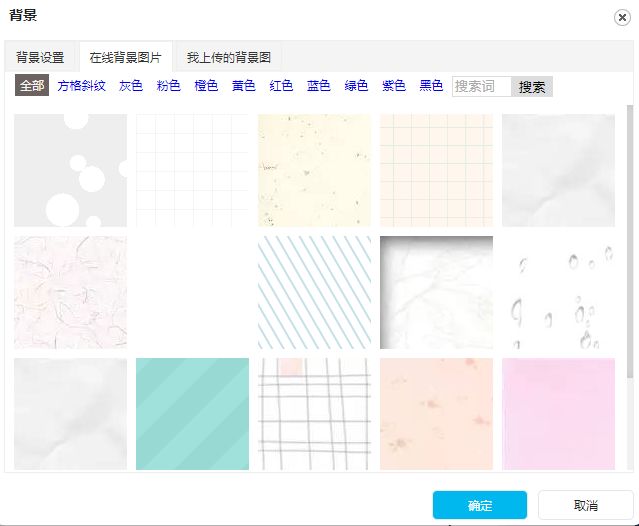Filter backgrounds by 蓝色
The height and width of the screenshot is (526, 639).
click(318, 86)
